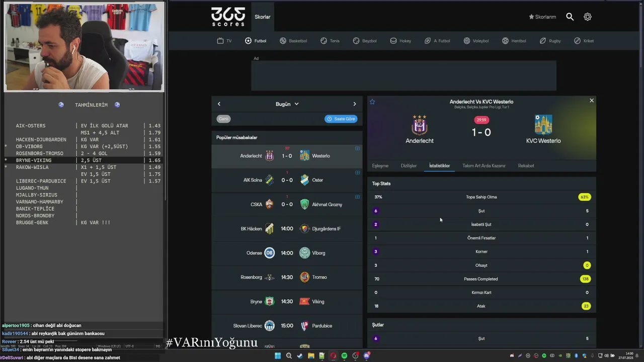Select TV category in sports bar
The image size is (644, 362).
point(224,41)
